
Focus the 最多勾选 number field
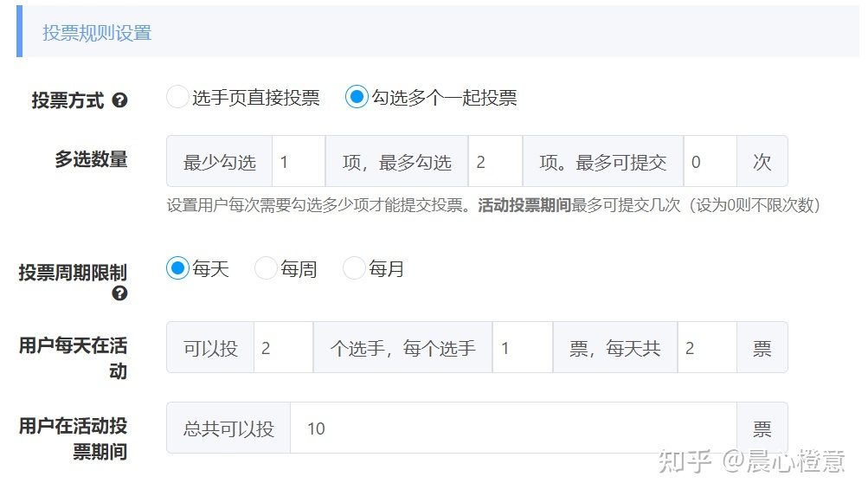pos(495,162)
